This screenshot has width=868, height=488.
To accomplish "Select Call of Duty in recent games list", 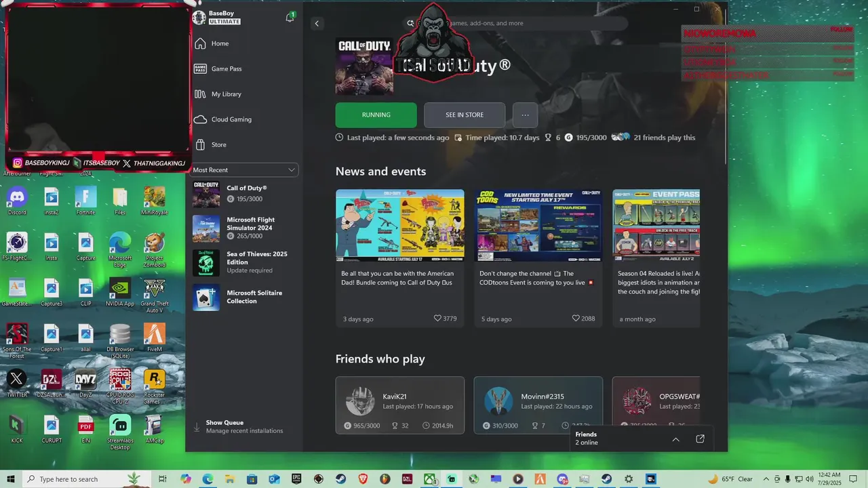I will point(245,194).
